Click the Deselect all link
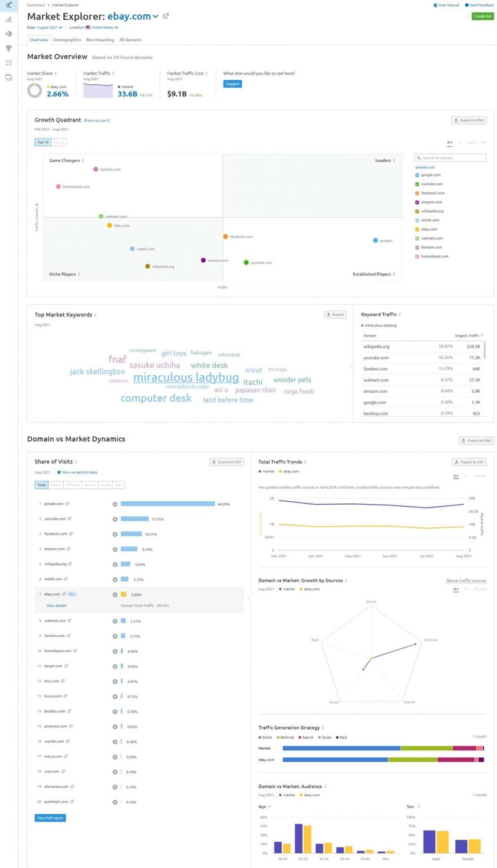497x868 pixels. (x=425, y=167)
